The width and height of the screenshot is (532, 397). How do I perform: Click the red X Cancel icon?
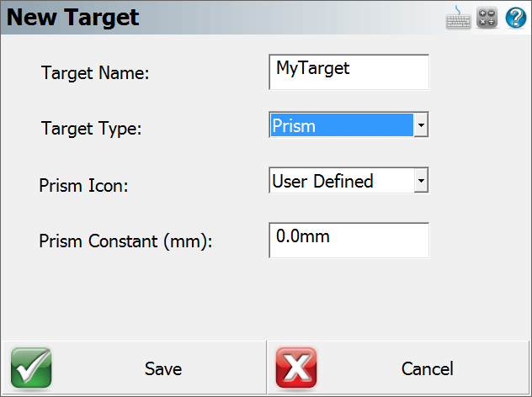(296, 368)
